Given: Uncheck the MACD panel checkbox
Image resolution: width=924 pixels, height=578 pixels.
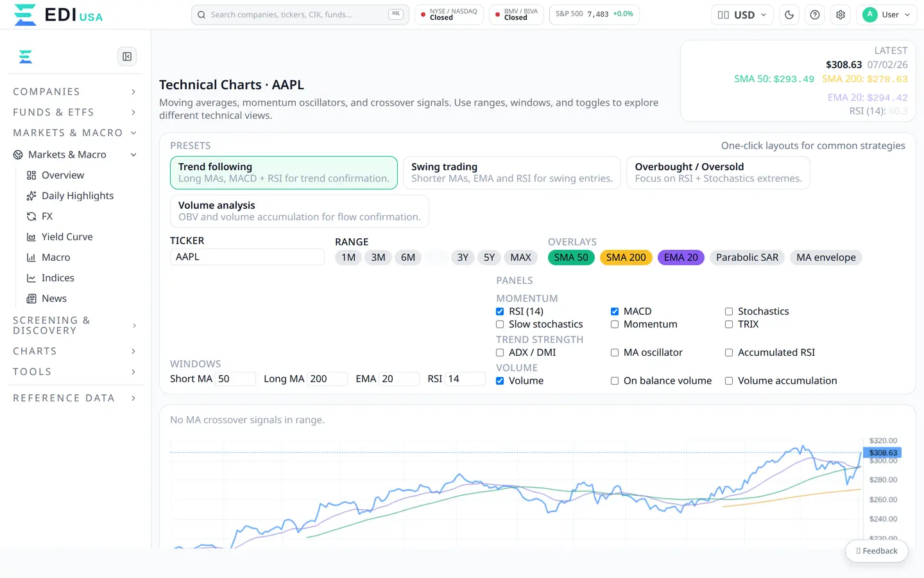Looking at the screenshot, I should point(615,311).
